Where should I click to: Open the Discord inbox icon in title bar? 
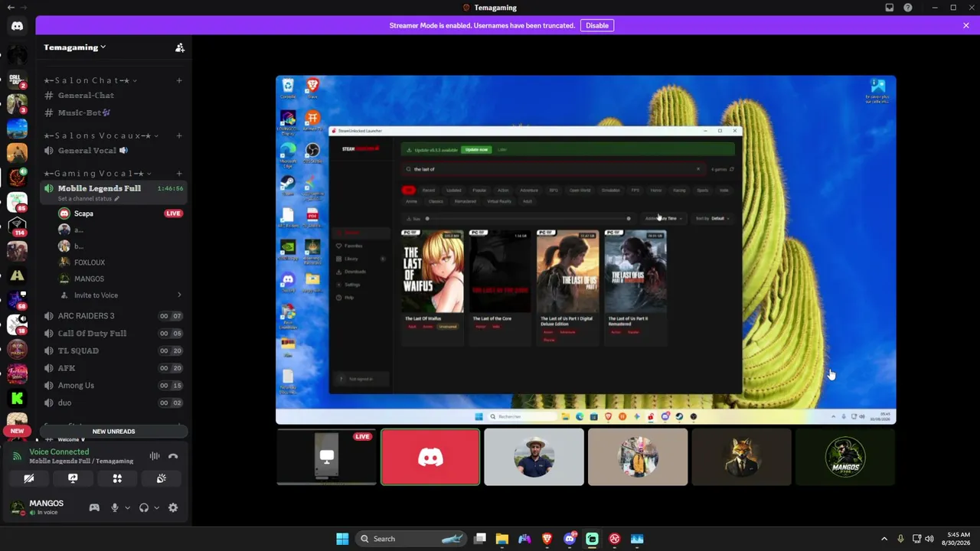[889, 8]
